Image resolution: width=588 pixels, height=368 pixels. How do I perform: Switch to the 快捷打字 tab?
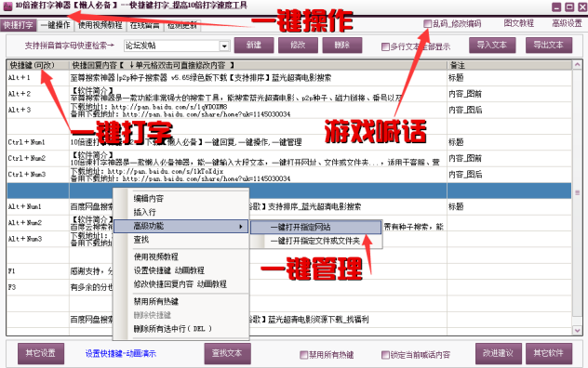pyautogui.click(x=18, y=25)
